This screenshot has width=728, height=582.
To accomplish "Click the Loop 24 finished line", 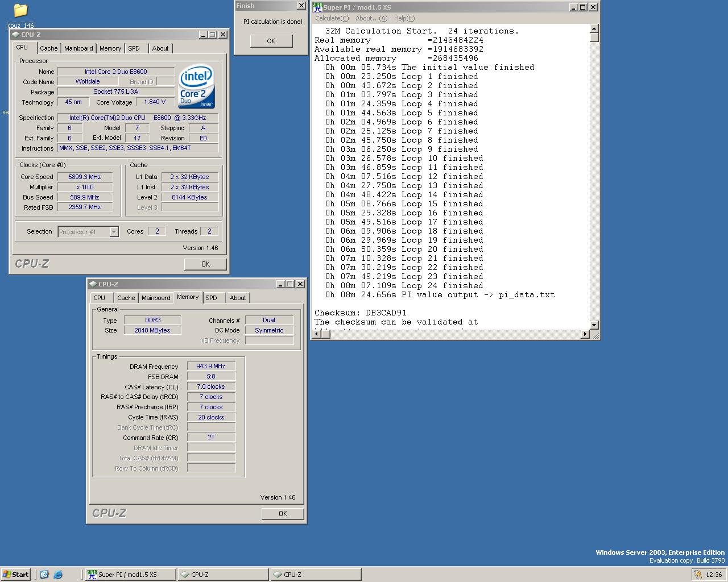I will [x=404, y=286].
